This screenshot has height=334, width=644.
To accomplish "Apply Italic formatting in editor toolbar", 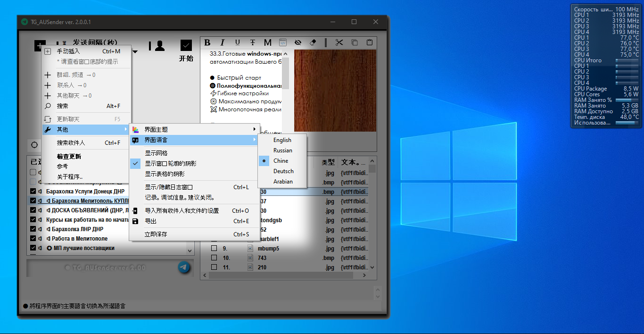I will click(223, 42).
